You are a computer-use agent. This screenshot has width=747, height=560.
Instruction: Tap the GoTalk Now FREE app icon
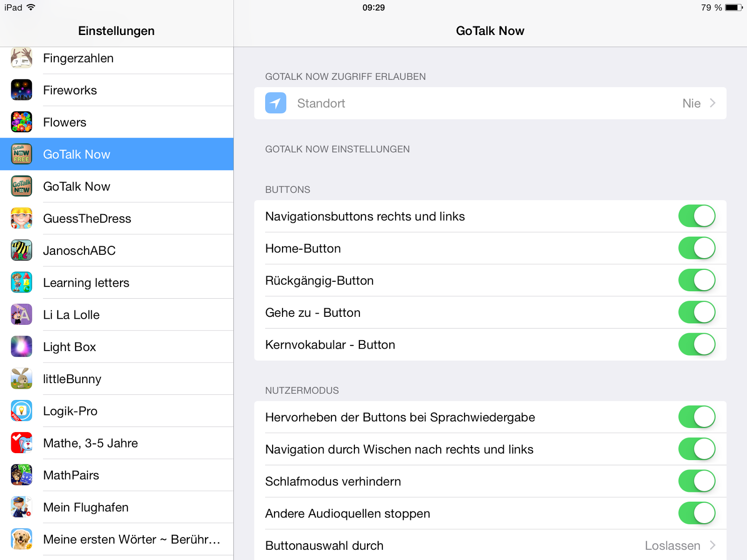(x=21, y=154)
